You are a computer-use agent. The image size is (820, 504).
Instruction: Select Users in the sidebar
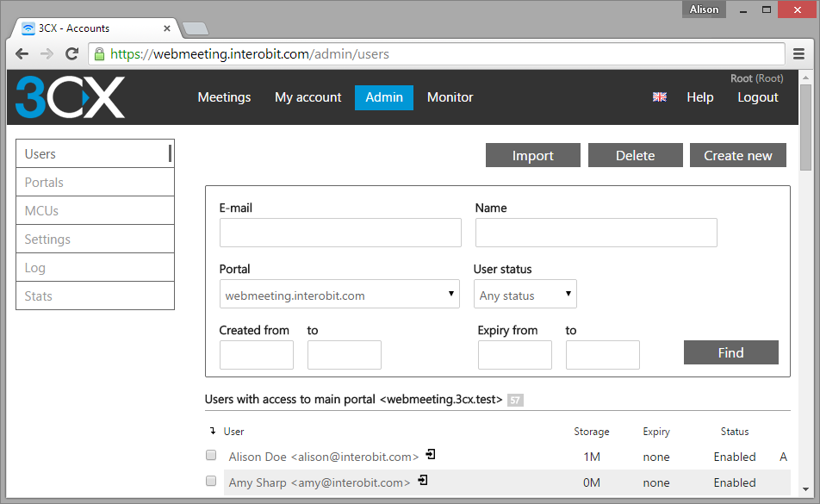[x=95, y=153]
